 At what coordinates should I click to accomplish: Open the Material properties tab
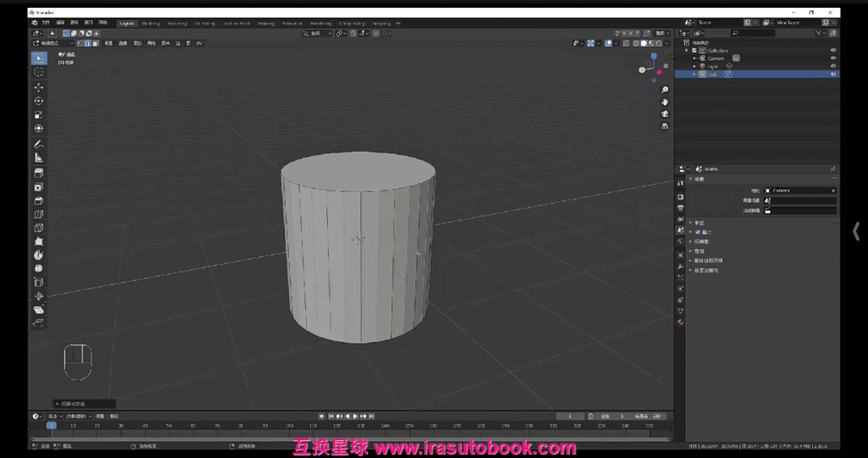(x=681, y=321)
